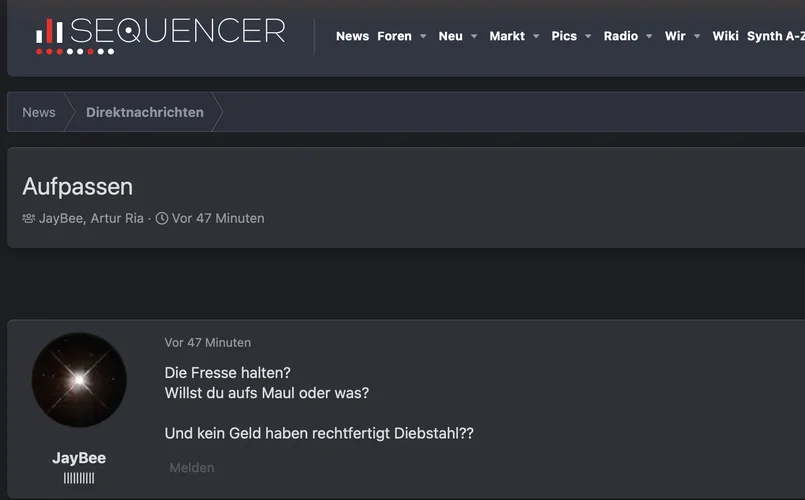Open the Pics menu item

click(x=564, y=36)
